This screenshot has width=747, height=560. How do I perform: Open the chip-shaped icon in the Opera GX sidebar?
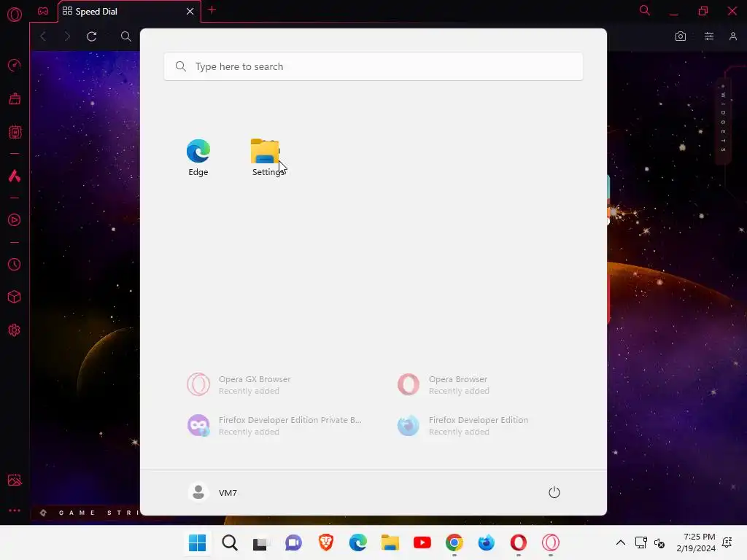pyautogui.click(x=15, y=132)
